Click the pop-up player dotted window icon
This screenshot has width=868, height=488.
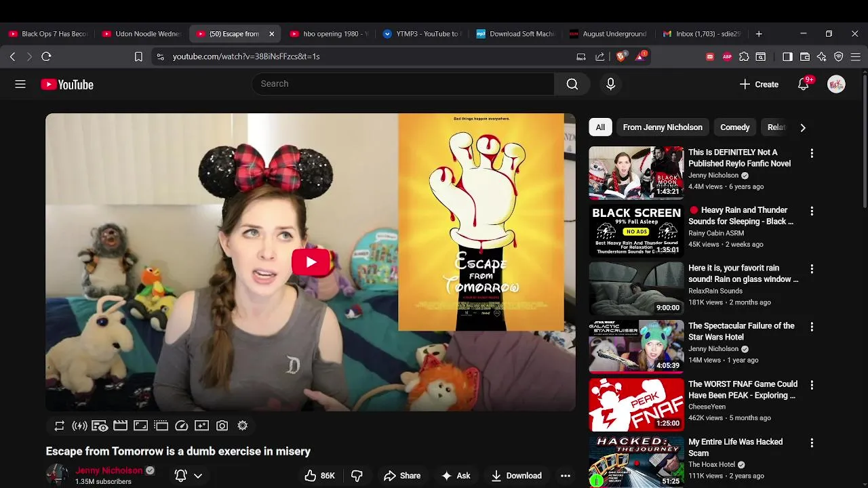click(x=161, y=426)
